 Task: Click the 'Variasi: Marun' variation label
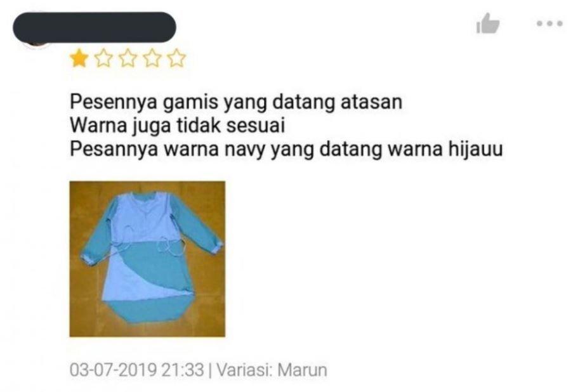click(x=272, y=370)
